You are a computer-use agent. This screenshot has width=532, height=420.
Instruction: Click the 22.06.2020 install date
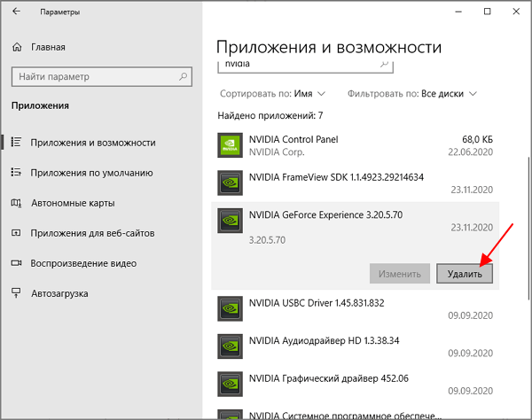(470, 152)
